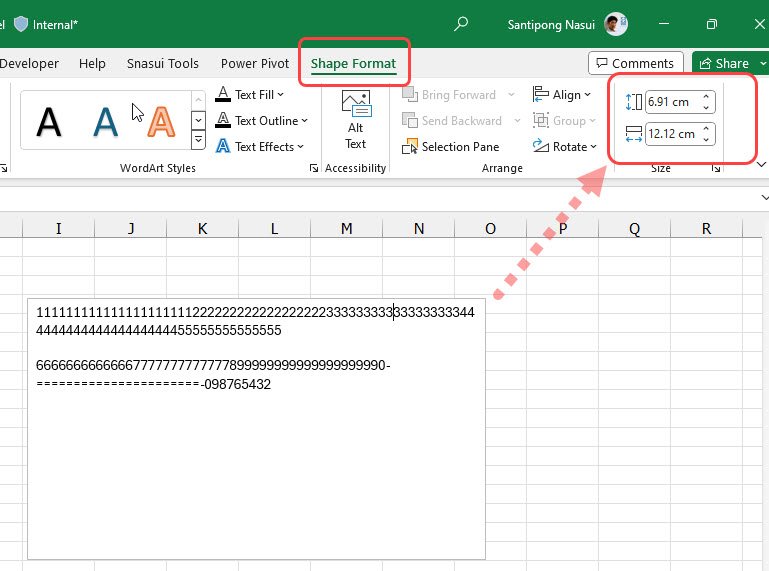
Task: Apply the black WordArt style
Action: [x=49, y=121]
